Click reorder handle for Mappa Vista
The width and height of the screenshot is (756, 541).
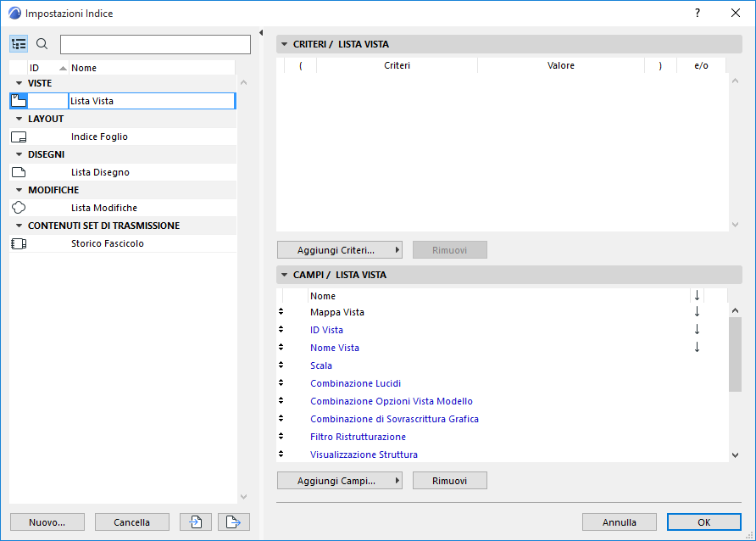pyautogui.click(x=281, y=312)
